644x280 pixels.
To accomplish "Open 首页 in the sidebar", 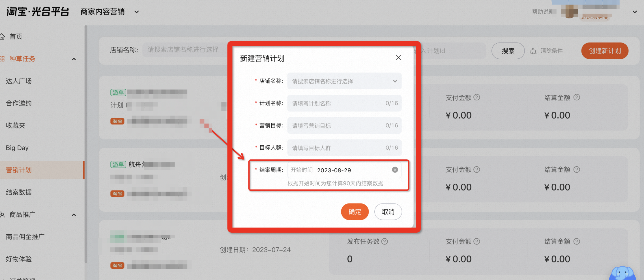I will (x=16, y=37).
